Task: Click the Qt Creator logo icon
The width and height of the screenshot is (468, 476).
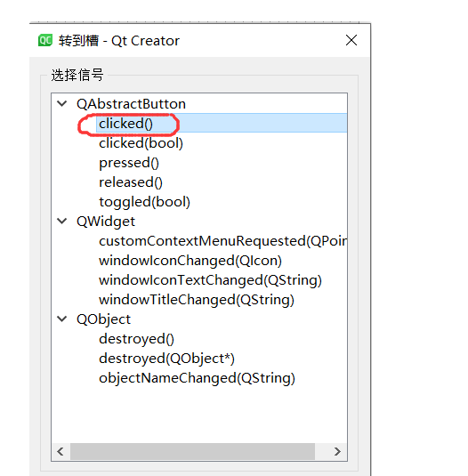Action: [45, 40]
